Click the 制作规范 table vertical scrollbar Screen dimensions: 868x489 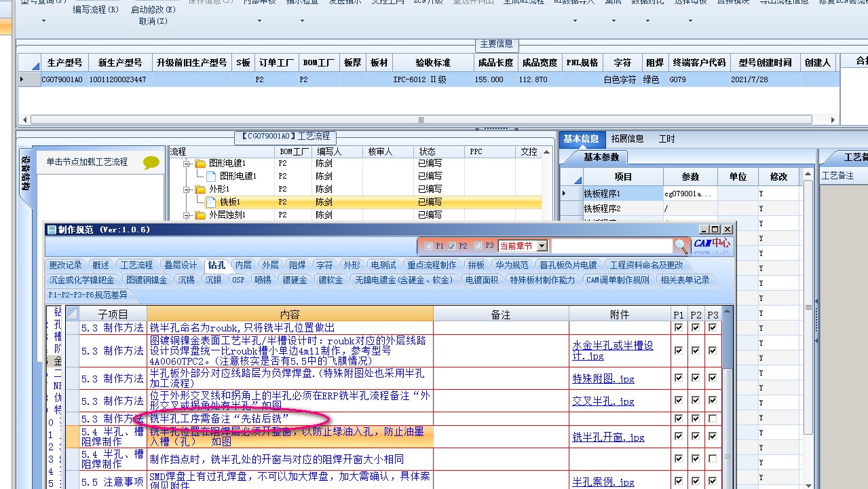point(728,397)
